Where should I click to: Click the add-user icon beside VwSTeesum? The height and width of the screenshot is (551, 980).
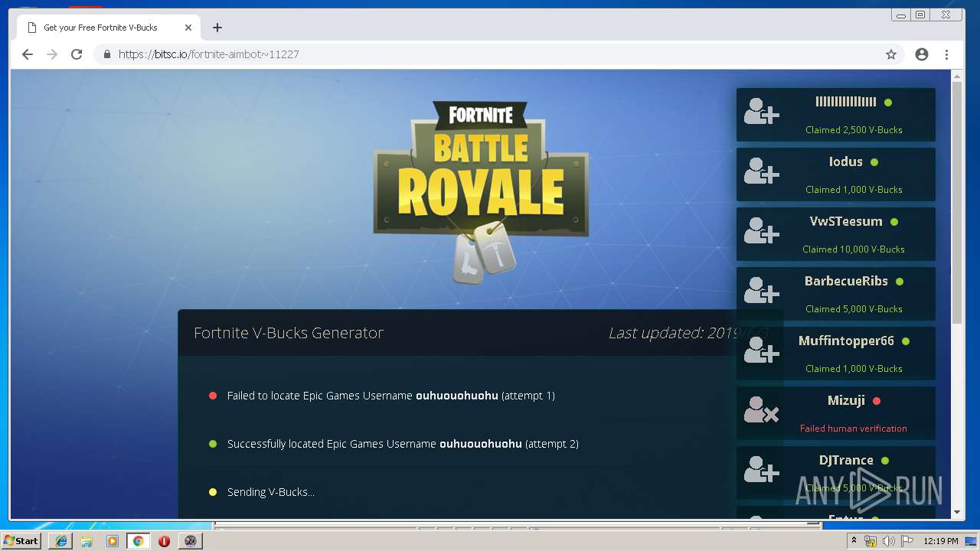coord(761,231)
